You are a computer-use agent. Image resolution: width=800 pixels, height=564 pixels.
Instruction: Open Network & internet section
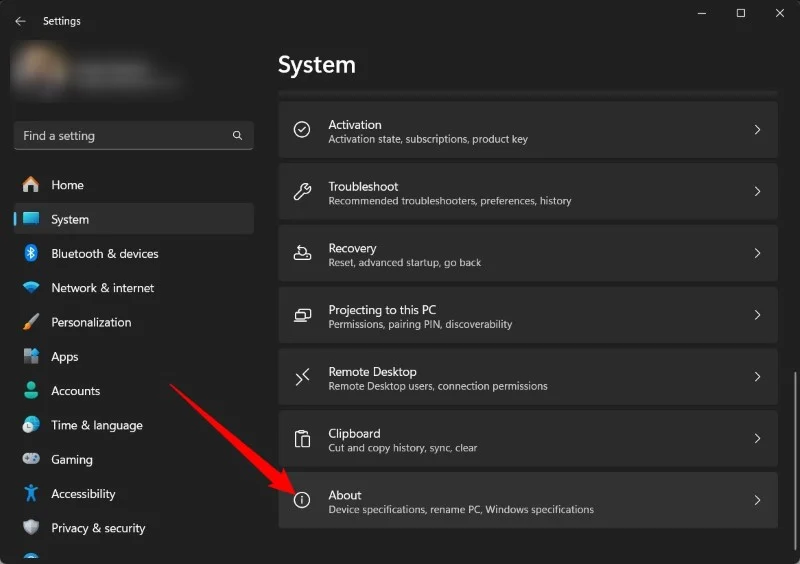(134, 288)
